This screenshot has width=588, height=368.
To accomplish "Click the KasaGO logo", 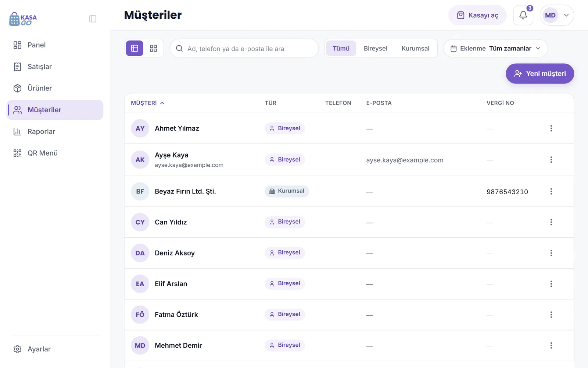I will tap(23, 19).
